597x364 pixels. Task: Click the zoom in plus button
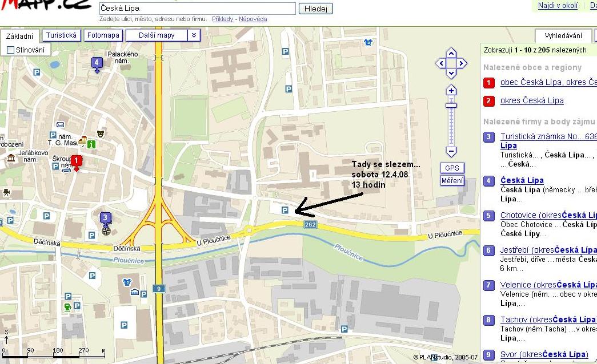tap(451, 91)
